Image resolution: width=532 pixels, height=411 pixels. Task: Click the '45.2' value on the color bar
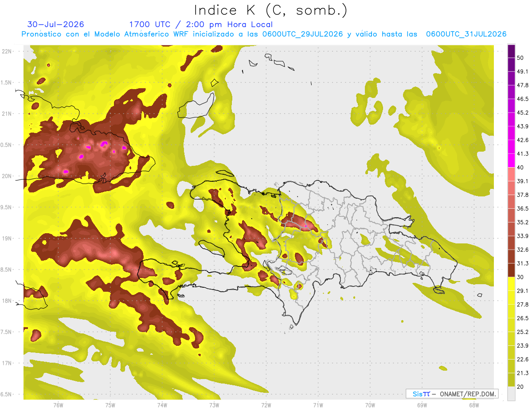coord(523,113)
